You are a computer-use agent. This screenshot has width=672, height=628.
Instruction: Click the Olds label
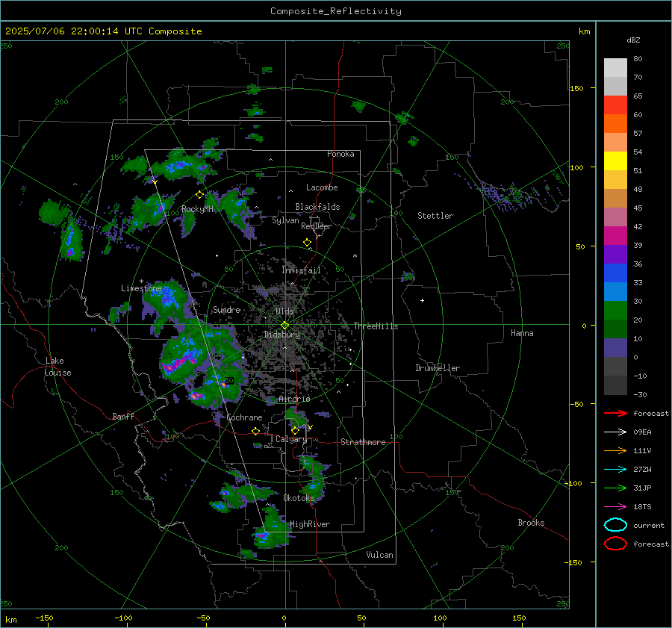tap(284, 311)
